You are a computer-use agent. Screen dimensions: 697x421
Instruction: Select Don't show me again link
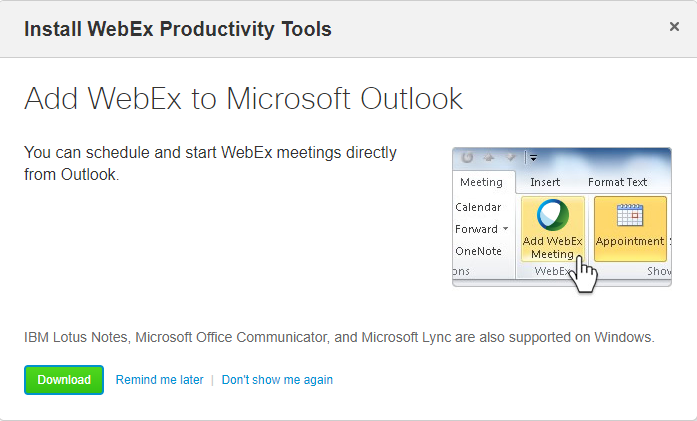(277, 380)
